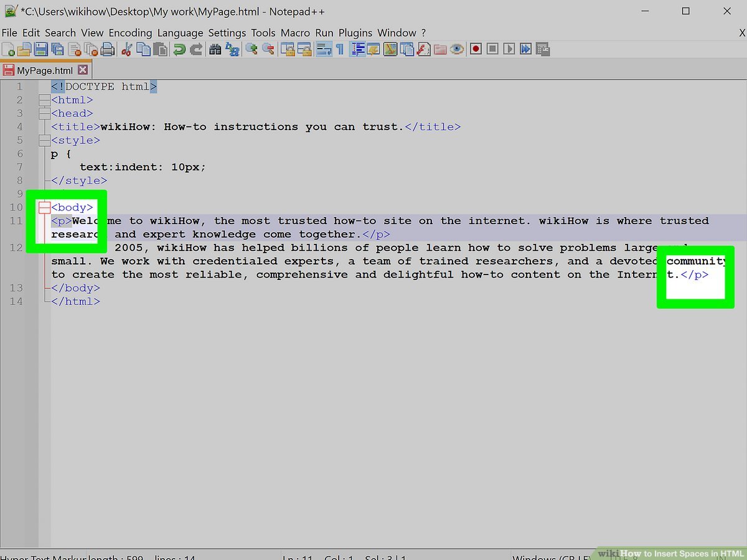Toggle word wrap in the toolbar

(323, 49)
